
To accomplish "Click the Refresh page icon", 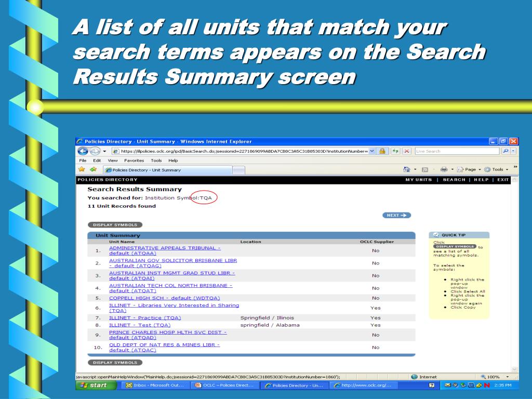I will coord(395,151).
